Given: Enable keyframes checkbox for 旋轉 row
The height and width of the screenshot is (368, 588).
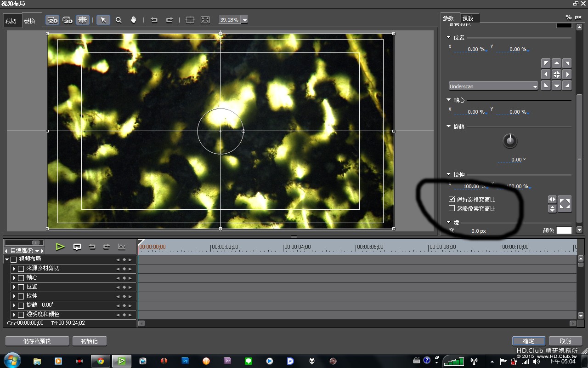Looking at the screenshot, I should pyautogui.click(x=21, y=305).
